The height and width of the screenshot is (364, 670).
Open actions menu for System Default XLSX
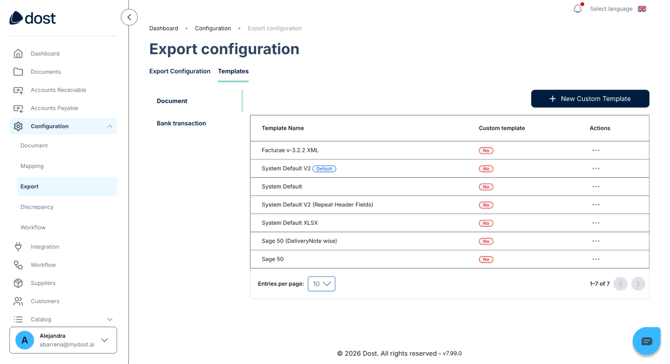(x=596, y=223)
